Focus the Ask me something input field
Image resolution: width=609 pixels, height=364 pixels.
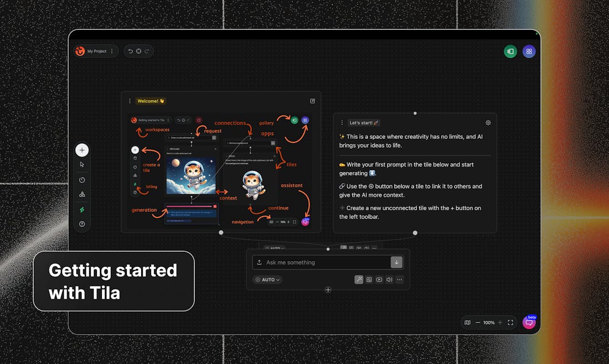pos(328,262)
